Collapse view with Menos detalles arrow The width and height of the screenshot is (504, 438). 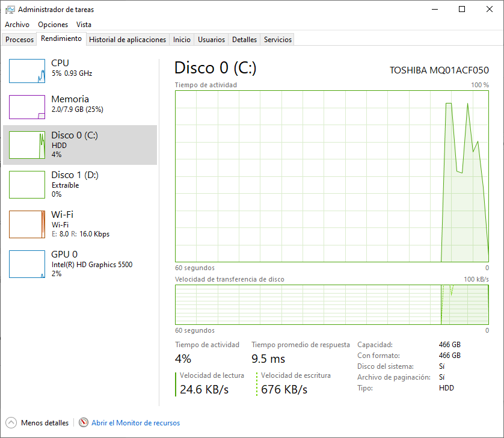tap(11, 423)
